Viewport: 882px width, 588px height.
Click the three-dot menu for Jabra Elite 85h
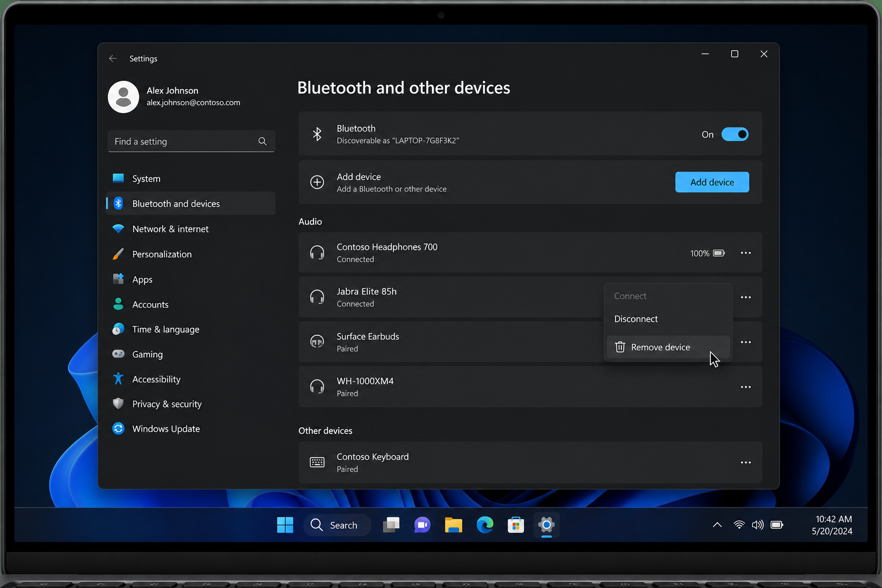(x=745, y=297)
